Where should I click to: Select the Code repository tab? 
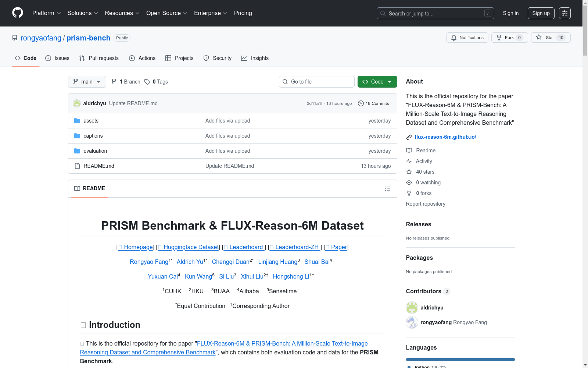[x=26, y=58]
